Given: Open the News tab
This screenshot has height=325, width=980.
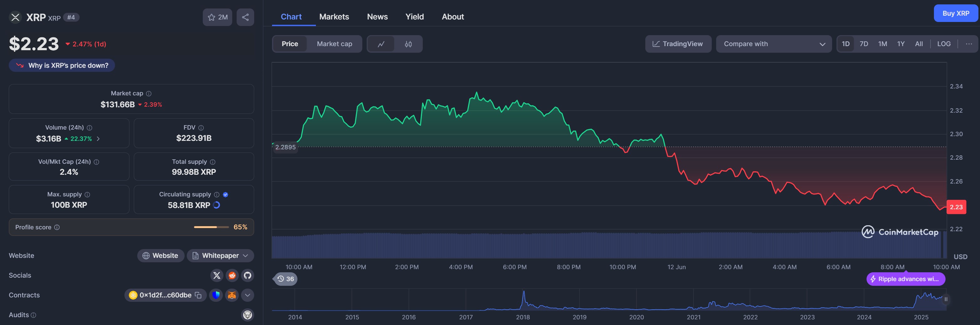Looking at the screenshot, I should pyautogui.click(x=377, y=17).
